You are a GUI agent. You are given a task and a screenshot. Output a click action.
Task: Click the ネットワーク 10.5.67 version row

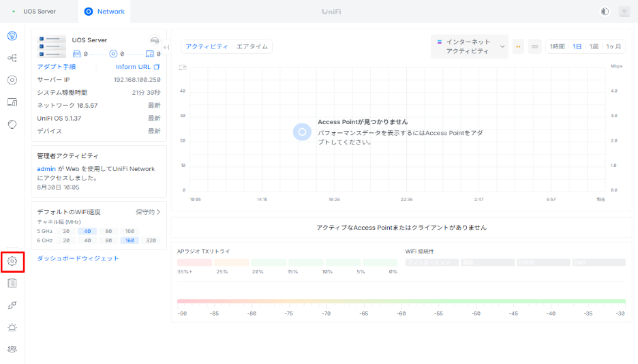coord(99,106)
